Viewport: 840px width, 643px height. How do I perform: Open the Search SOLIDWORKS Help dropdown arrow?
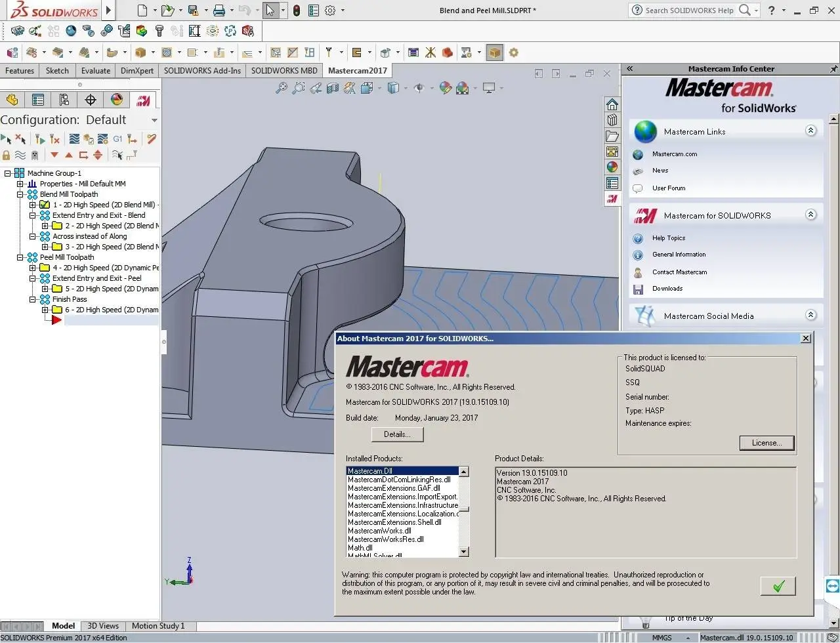(757, 10)
